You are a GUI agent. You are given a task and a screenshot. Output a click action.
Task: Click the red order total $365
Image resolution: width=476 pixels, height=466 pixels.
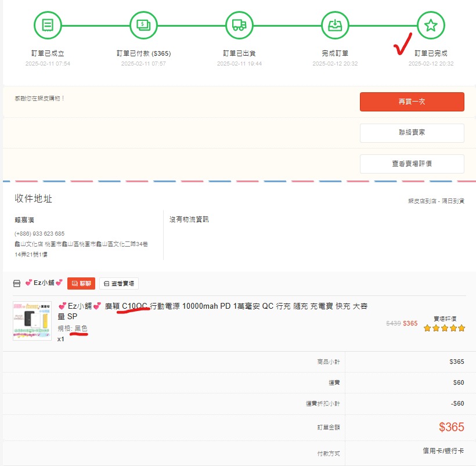coord(451,427)
